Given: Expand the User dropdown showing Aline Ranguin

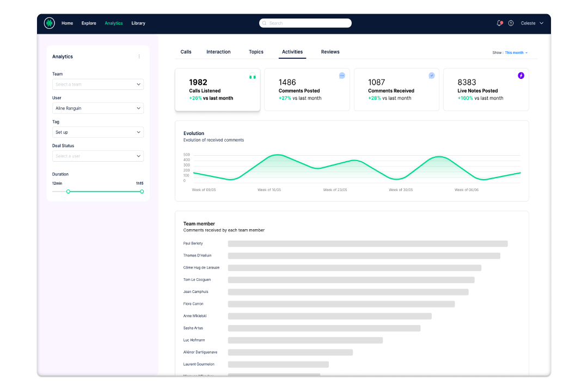Looking at the screenshot, I should (97, 108).
